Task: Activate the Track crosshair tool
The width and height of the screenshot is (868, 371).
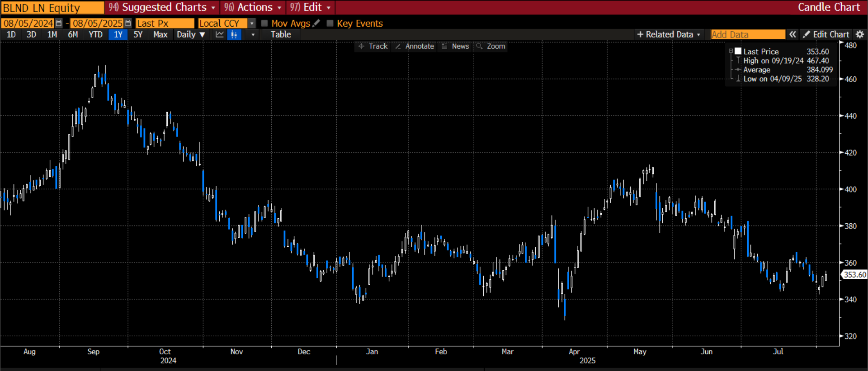Action: click(373, 46)
